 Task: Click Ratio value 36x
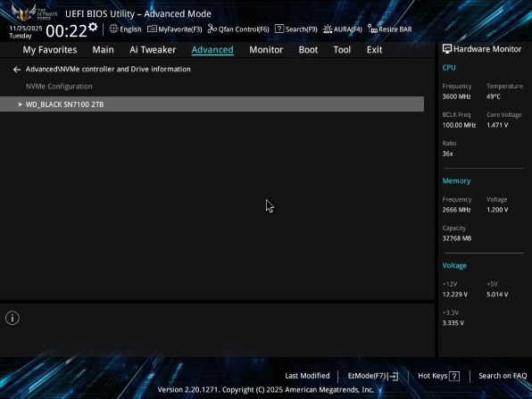pyautogui.click(x=447, y=154)
